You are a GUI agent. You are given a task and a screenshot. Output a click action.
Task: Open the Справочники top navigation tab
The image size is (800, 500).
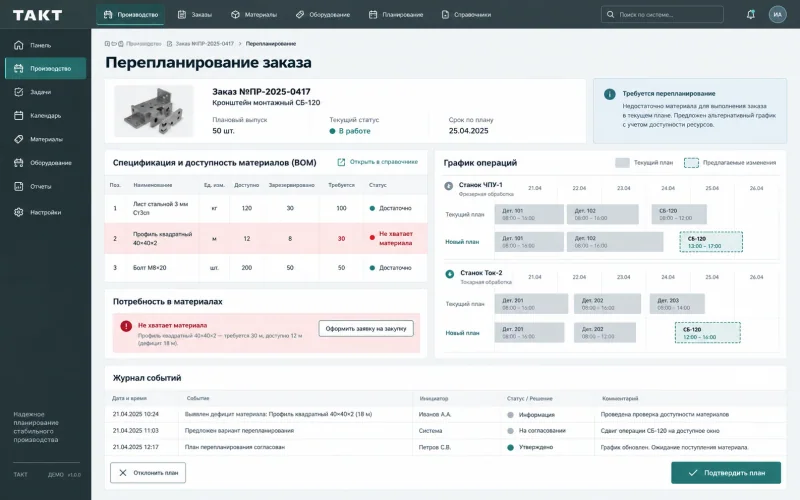click(x=466, y=15)
